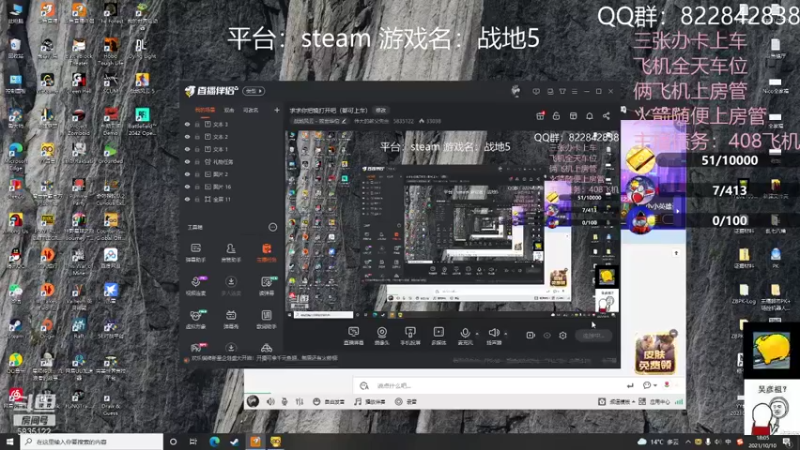The width and height of the screenshot is (800, 450).
Task: Click the shop storefront icon in room header
Action: coord(573,116)
